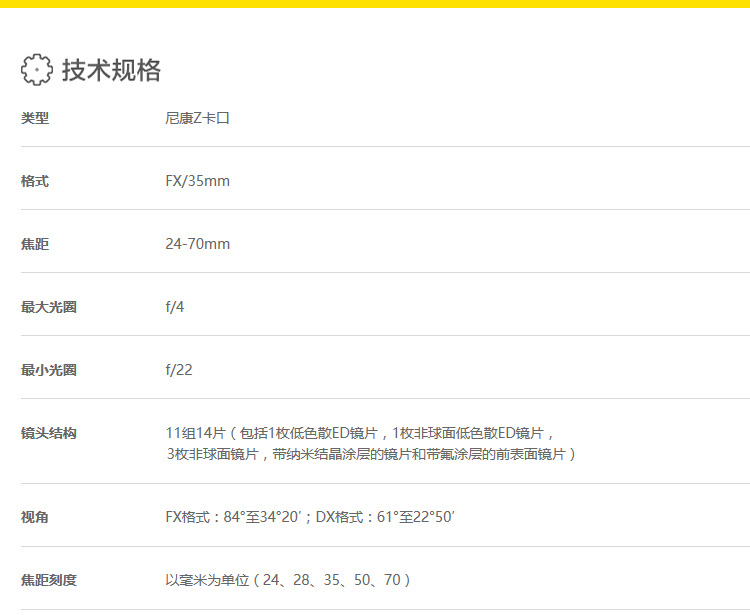Click the yellow bar at page top
The width and height of the screenshot is (750, 615).
click(x=375, y=3)
